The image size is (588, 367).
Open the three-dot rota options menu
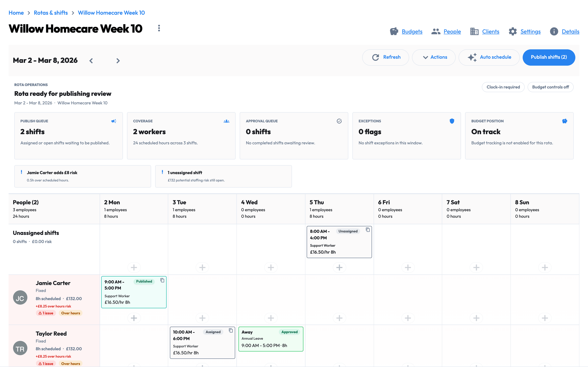coord(159,28)
